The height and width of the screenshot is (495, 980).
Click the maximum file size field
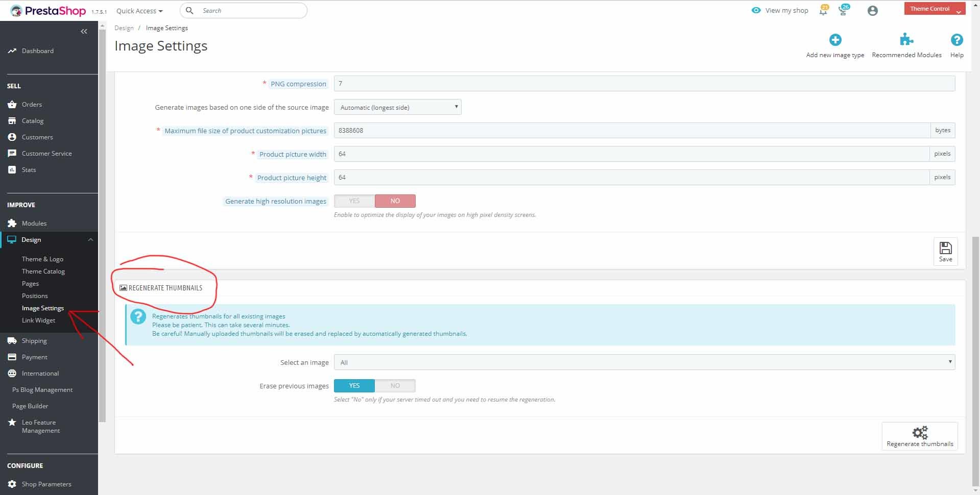point(632,131)
